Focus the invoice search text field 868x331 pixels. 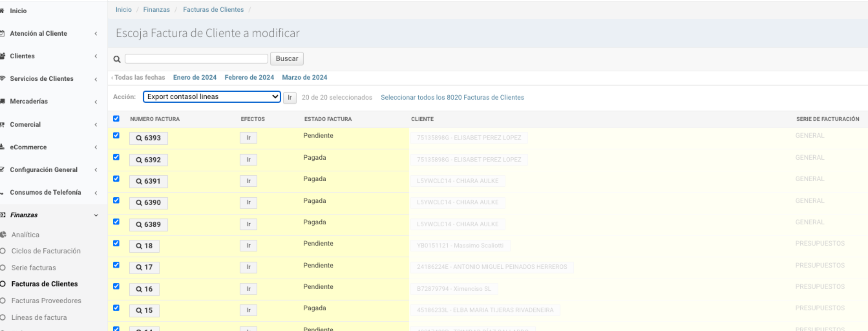click(x=196, y=58)
